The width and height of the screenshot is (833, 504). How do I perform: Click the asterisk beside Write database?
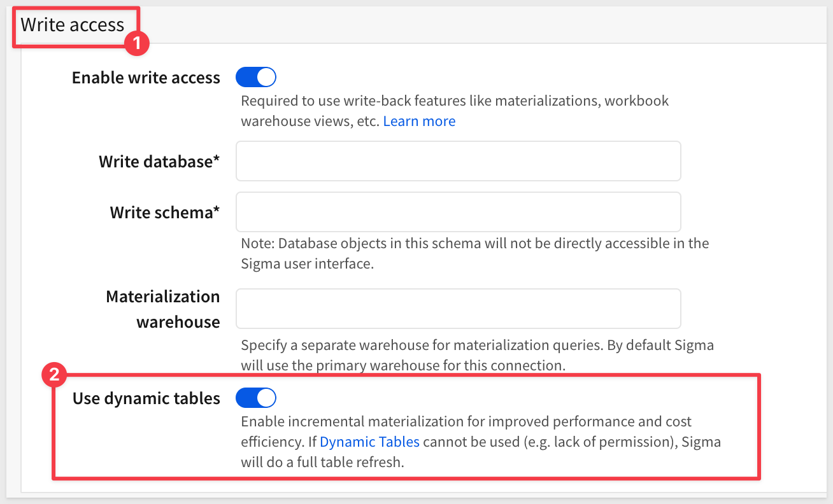click(217, 160)
